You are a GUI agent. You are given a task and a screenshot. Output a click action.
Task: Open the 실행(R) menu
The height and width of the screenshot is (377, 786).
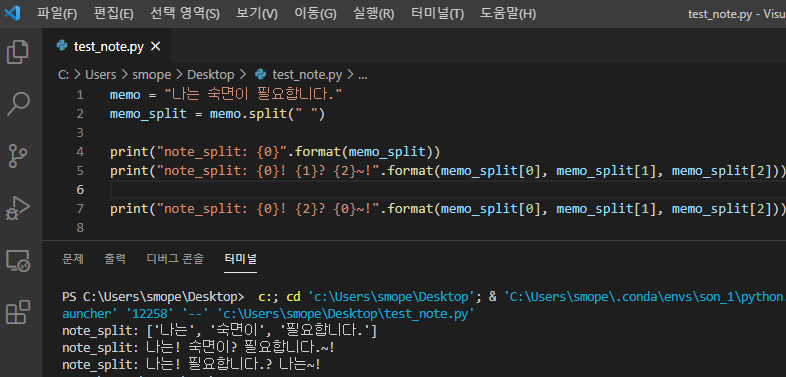[373, 14]
